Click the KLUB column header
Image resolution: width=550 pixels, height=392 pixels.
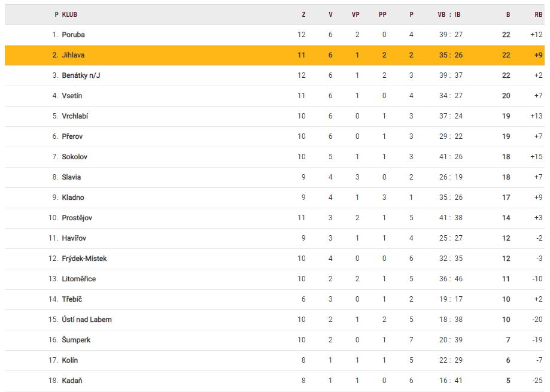69,14
